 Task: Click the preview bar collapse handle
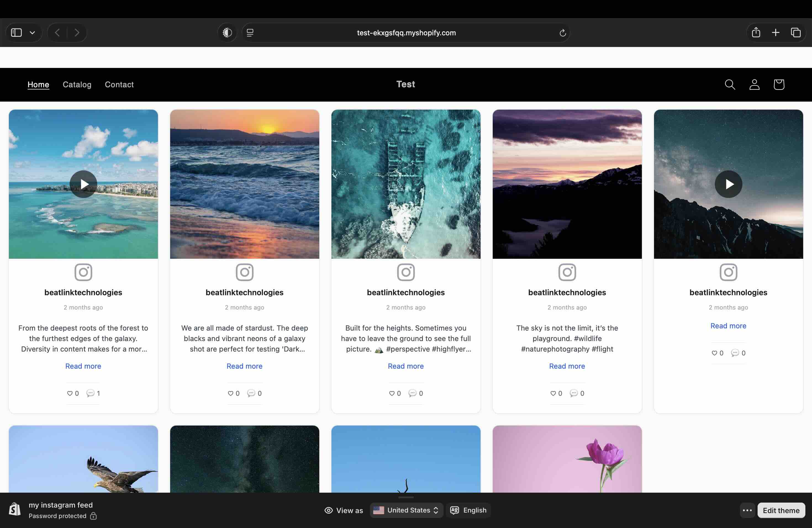406,497
